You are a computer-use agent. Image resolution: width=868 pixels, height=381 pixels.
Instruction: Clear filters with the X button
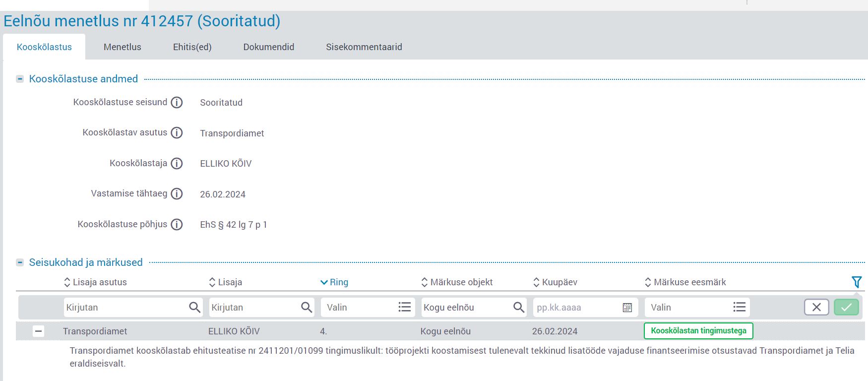[816, 308]
